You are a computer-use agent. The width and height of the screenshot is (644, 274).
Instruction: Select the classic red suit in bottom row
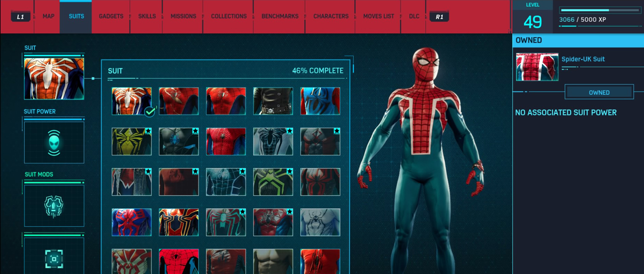[179, 261]
